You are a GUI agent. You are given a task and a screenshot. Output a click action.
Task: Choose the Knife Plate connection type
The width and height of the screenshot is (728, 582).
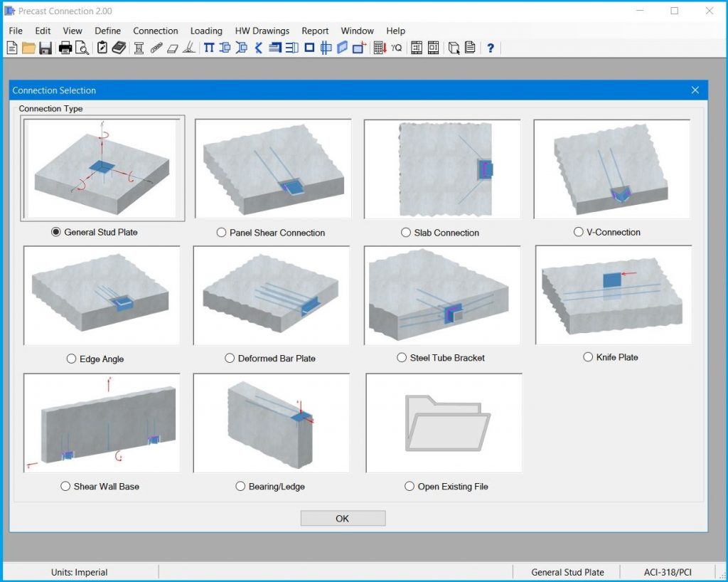[588, 356]
